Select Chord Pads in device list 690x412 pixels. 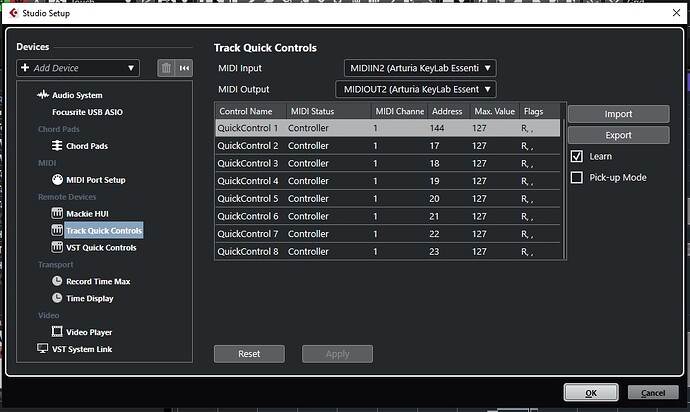[87, 146]
